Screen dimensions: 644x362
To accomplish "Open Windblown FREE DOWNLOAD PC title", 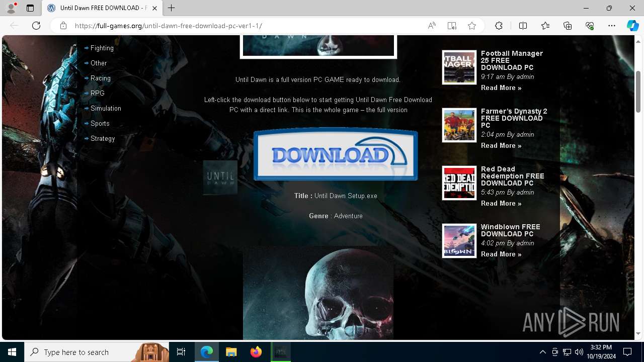I will (511, 230).
